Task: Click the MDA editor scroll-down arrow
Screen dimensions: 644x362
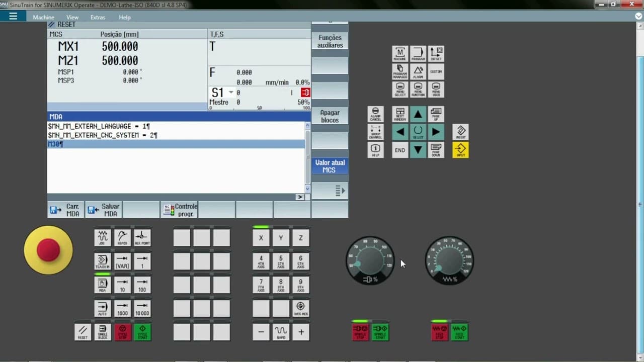Action: [x=308, y=189]
